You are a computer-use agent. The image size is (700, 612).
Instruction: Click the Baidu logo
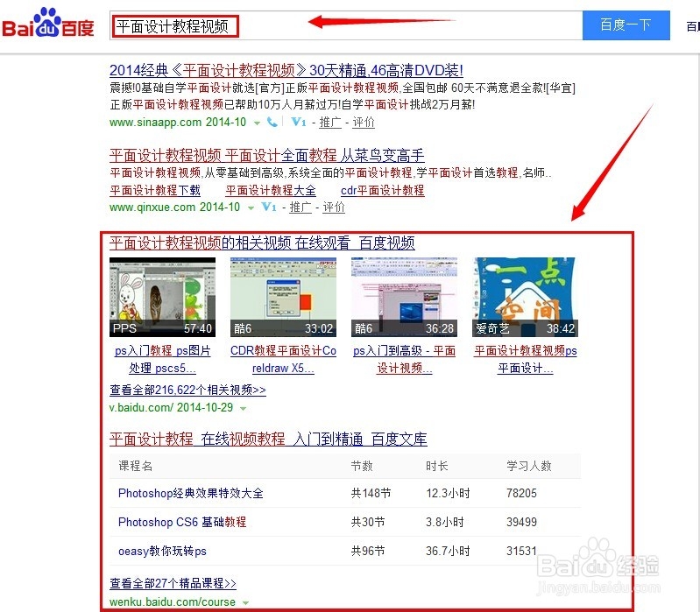[x=48, y=23]
